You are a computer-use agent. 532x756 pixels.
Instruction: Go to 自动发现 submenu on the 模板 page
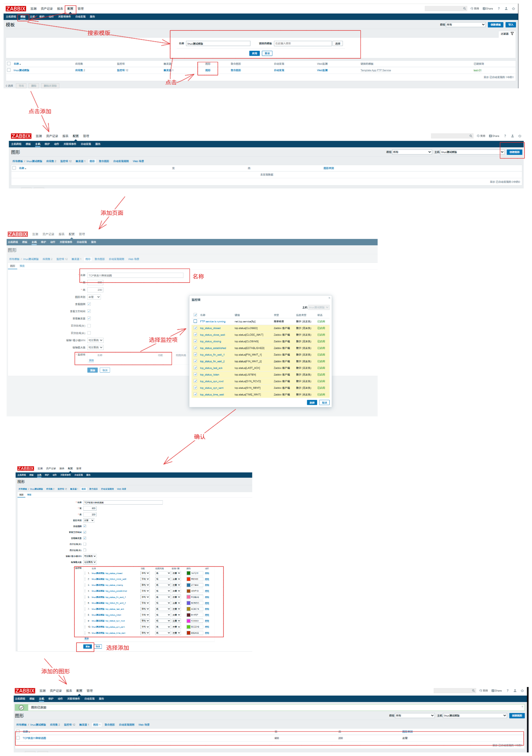[80, 17]
